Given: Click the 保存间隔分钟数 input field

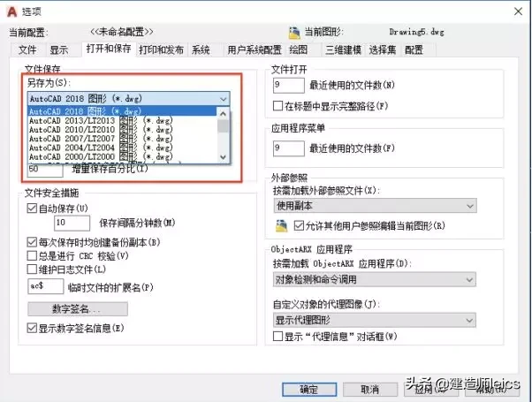Looking at the screenshot, I should click(x=72, y=223).
